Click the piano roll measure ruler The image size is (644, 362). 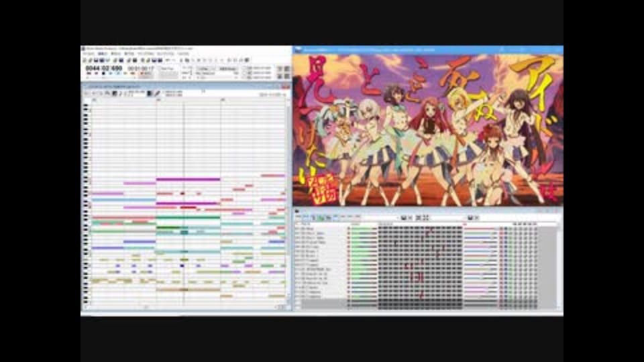187,100
